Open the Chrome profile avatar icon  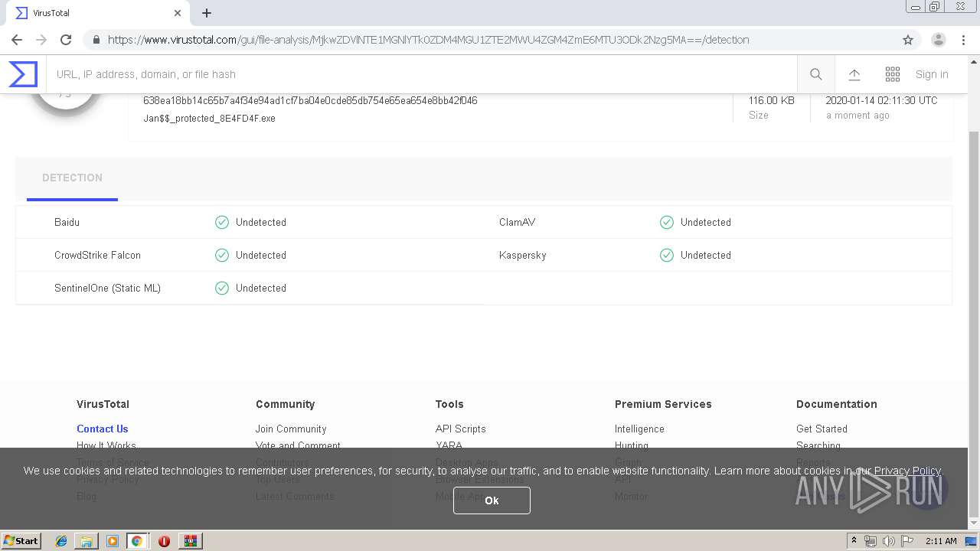tap(939, 40)
